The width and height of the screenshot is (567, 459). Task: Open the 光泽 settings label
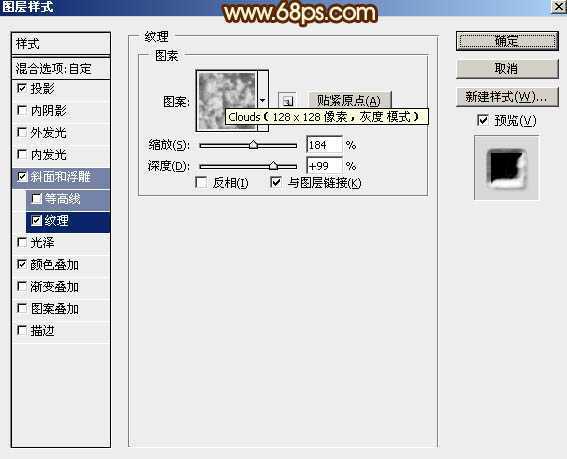click(x=42, y=243)
